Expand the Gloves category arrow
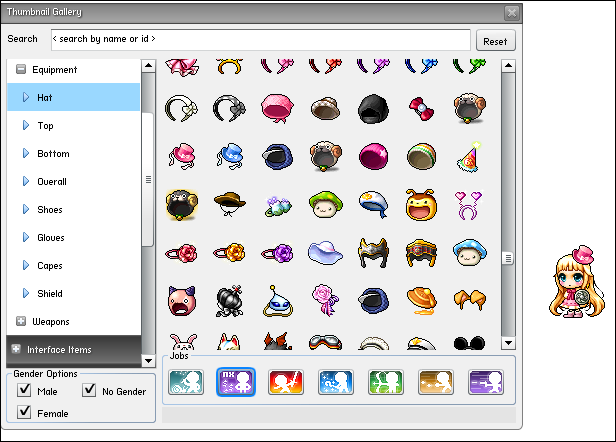The image size is (616, 442). tap(26, 237)
